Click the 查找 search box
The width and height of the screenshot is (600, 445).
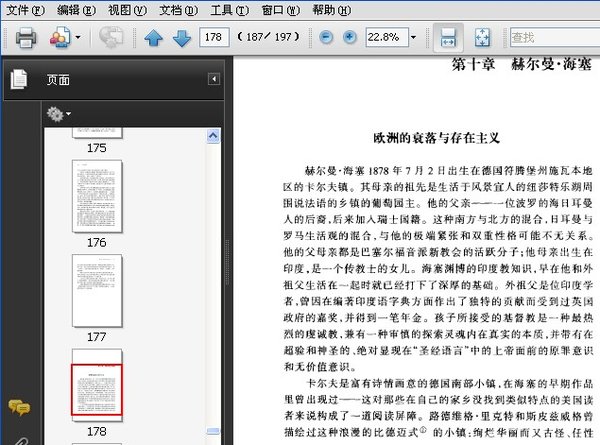click(555, 37)
